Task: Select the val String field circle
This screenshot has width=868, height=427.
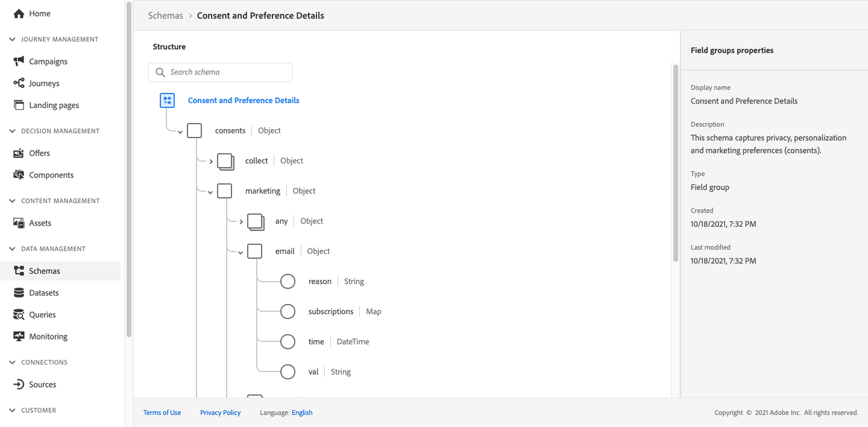Action: pyautogui.click(x=288, y=372)
